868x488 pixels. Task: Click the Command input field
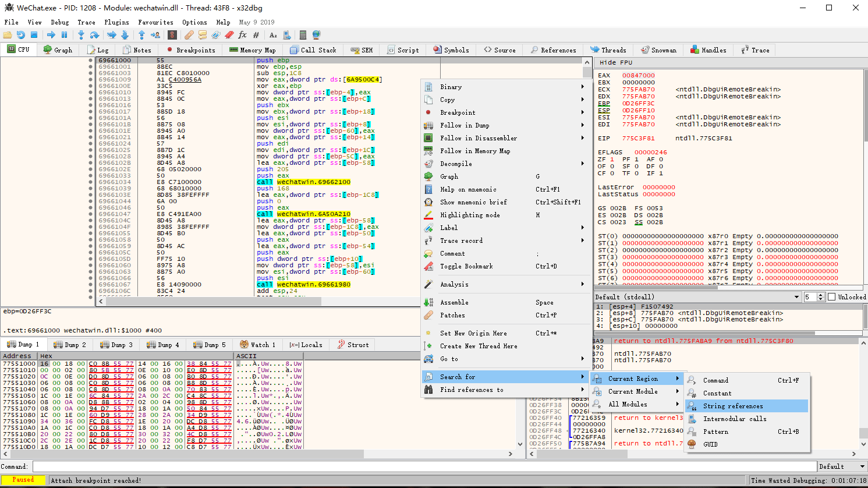424,466
